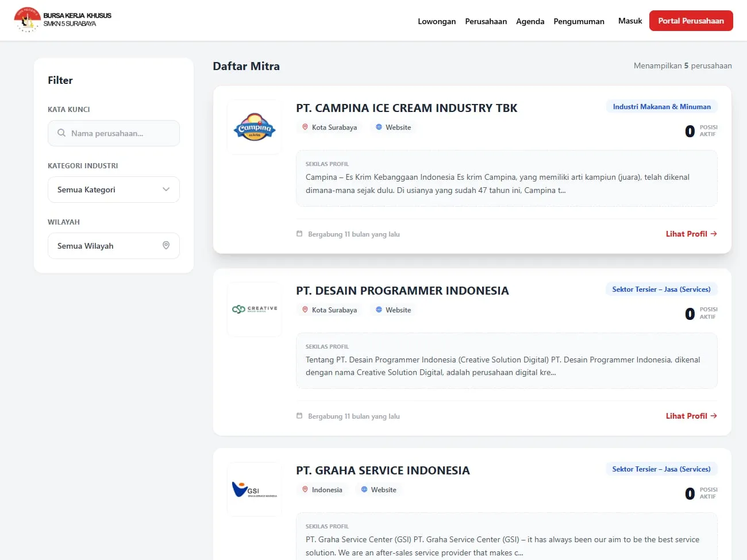Click the Desain Programmer Sekilas Profil description

(503, 366)
